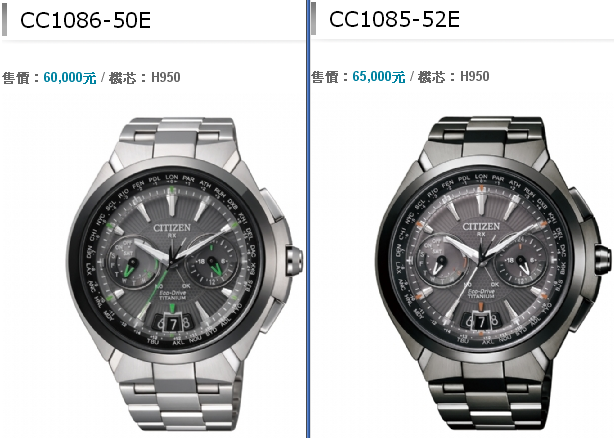Click the CC1086-50E model title
Viewport: 614px width, 438px height.
click(x=85, y=20)
